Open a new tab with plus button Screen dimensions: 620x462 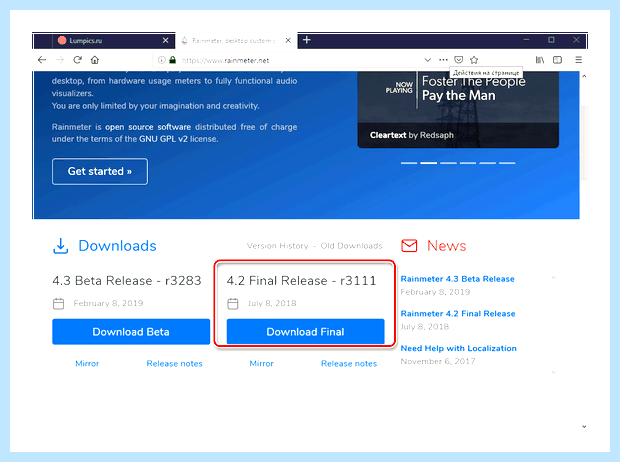point(306,40)
